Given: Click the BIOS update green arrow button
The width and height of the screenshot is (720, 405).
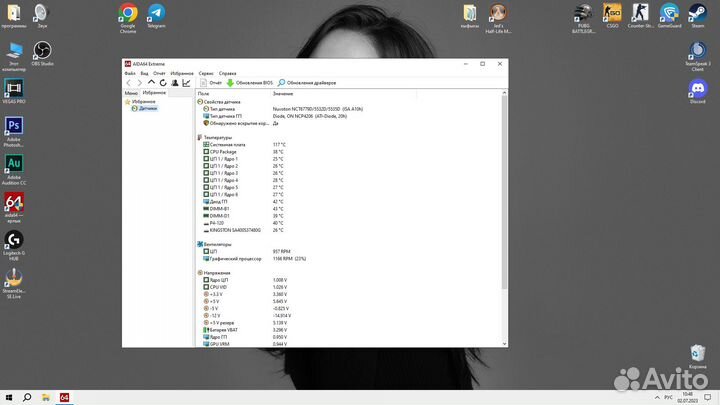Looking at the screenshot, I should 230,83.
